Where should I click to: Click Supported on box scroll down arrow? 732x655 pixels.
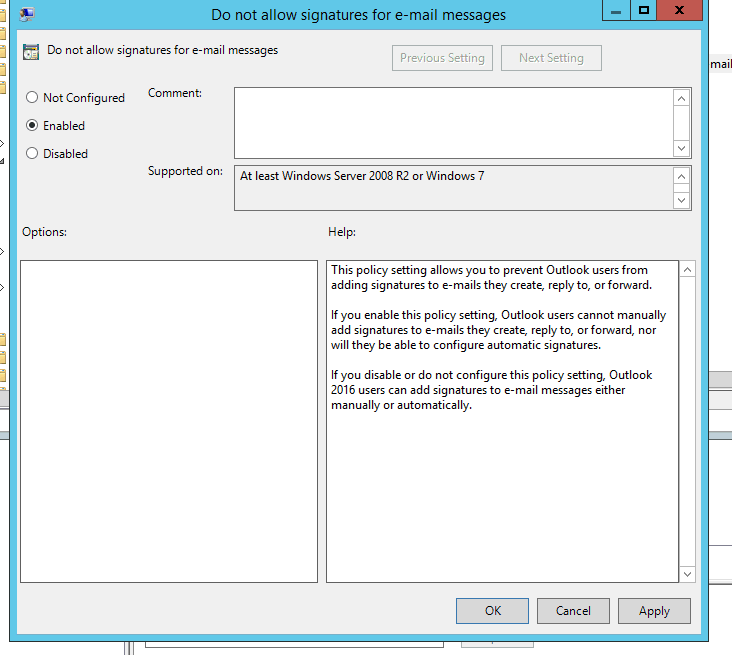tap(682, 200)
